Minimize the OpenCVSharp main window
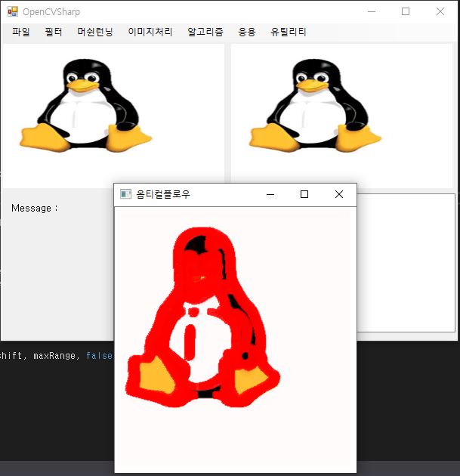This screenshot has width=460, height=476. (x=372, y=11)
